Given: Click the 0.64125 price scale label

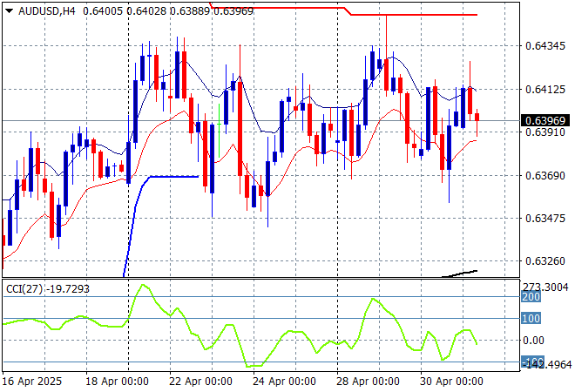Looking at the screenshot, I should (x=545, y=89).
